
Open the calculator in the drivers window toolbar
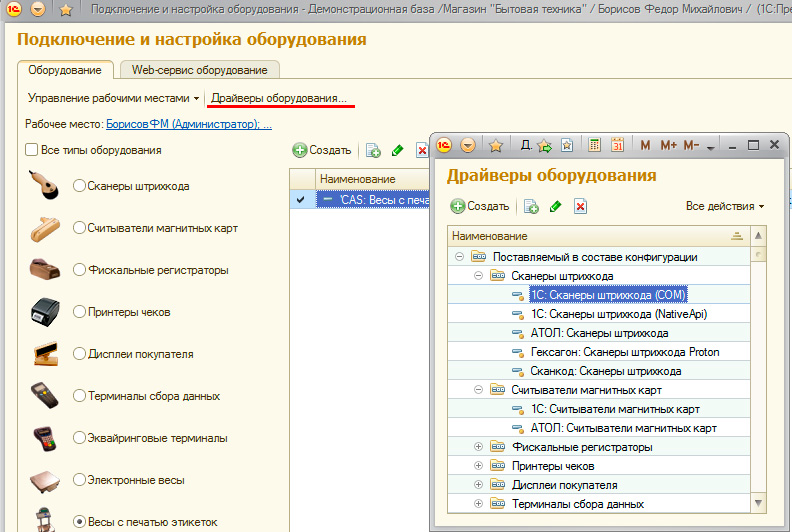point(595,146)
